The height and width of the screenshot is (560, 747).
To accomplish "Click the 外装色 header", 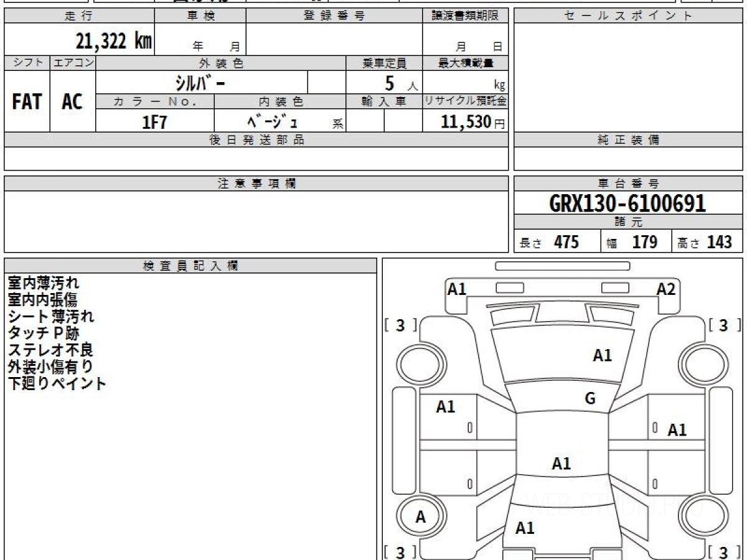I will pos(221,63).
